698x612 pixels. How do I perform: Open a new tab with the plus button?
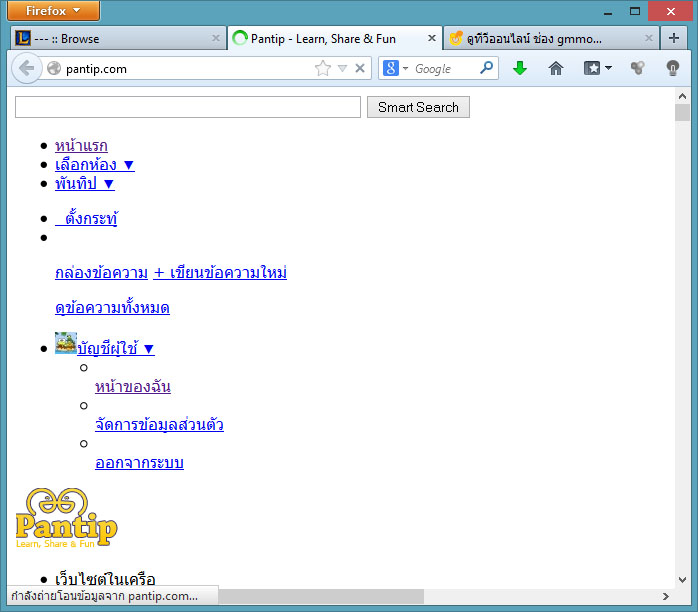coord(674,38)
